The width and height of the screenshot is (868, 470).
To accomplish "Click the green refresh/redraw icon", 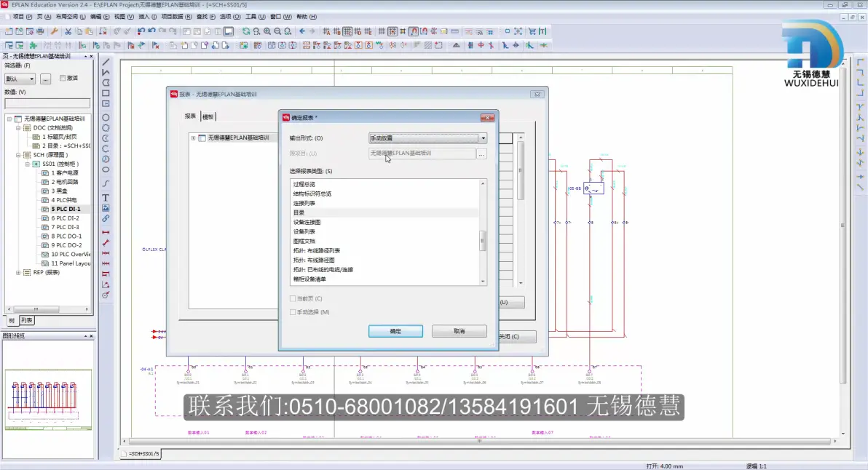I will click(x=246, y=31).
